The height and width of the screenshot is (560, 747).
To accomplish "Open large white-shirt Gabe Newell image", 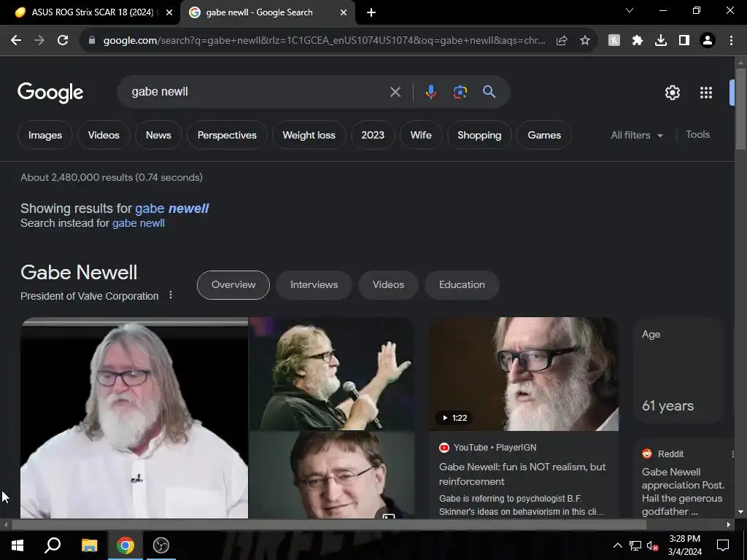I will coord(134,418).
